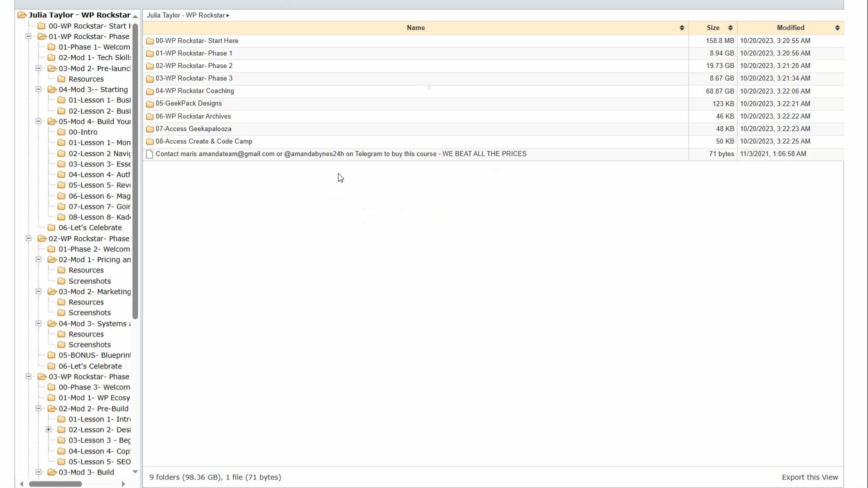Click folder icon for 05-GeekPack Designs
This screenshot has width=868, height=488.
point(149,103)
